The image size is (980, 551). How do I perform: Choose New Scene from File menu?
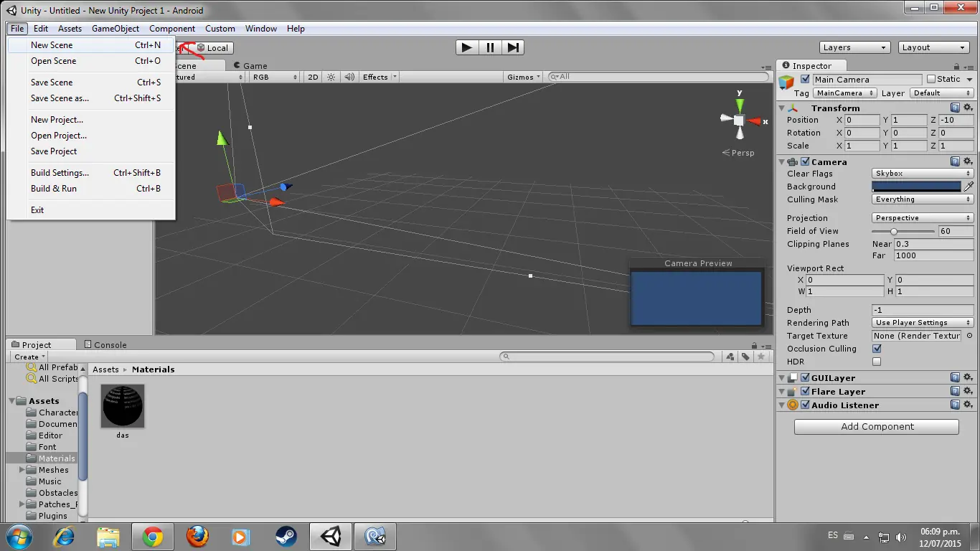tap(91, 44)
